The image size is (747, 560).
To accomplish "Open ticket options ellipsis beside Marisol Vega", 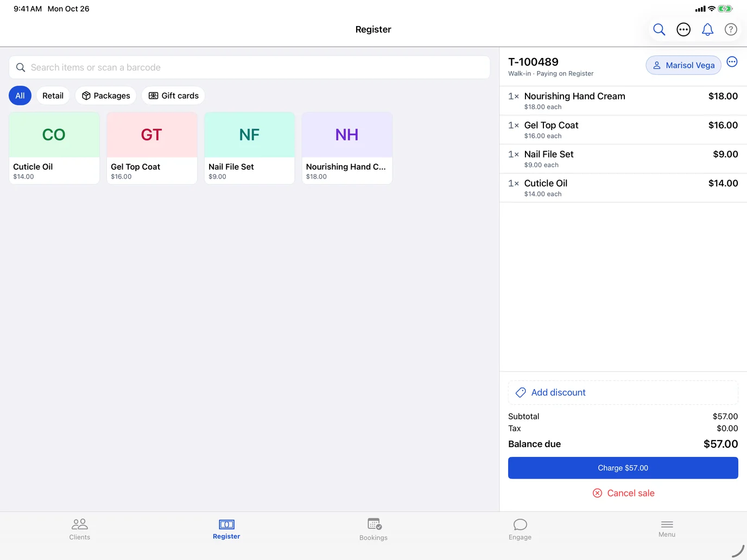I will click(x=732, y=62).
